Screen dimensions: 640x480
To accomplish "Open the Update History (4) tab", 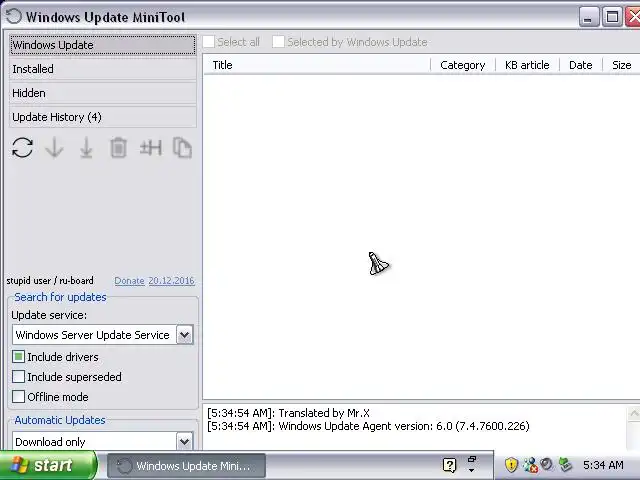I will pos(102,117).
